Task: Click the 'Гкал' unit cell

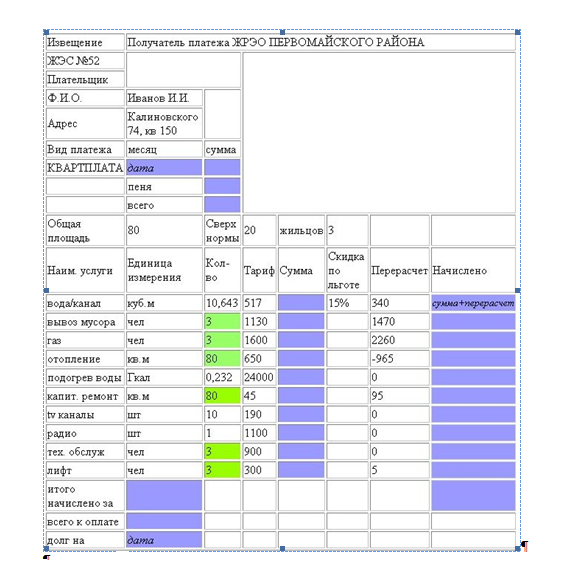Action: [164, 377]
